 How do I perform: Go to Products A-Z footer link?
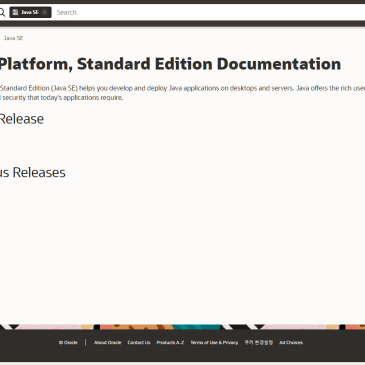pos(170,342)
